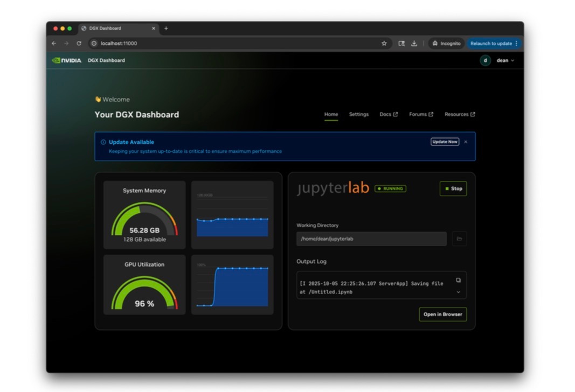Open browser downloads icon
Viewport: 575px width, 392px height.
[414, 43]
